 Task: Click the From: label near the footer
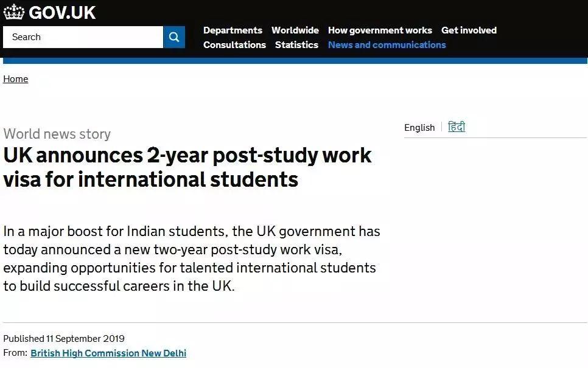click(x=15, y=353)
